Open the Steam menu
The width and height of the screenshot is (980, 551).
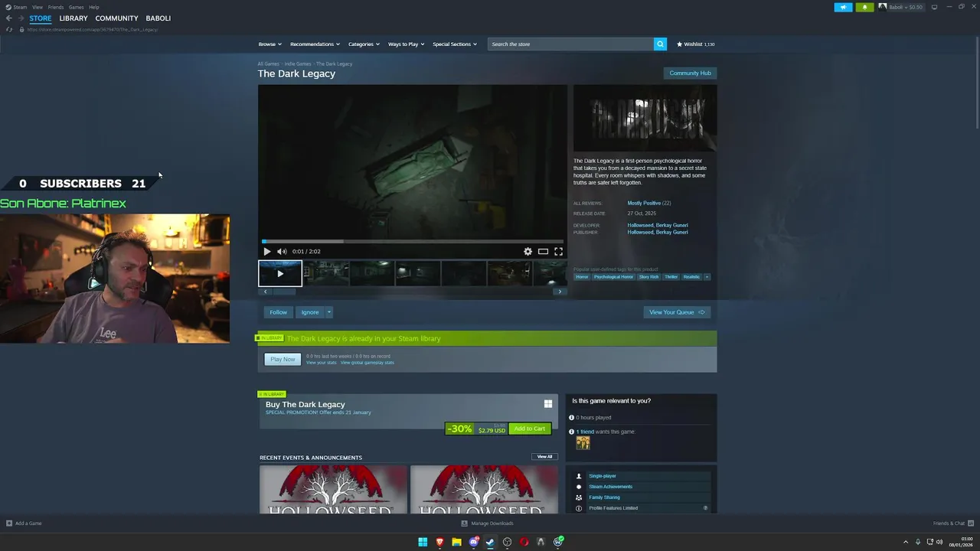[x=16, y=7]
